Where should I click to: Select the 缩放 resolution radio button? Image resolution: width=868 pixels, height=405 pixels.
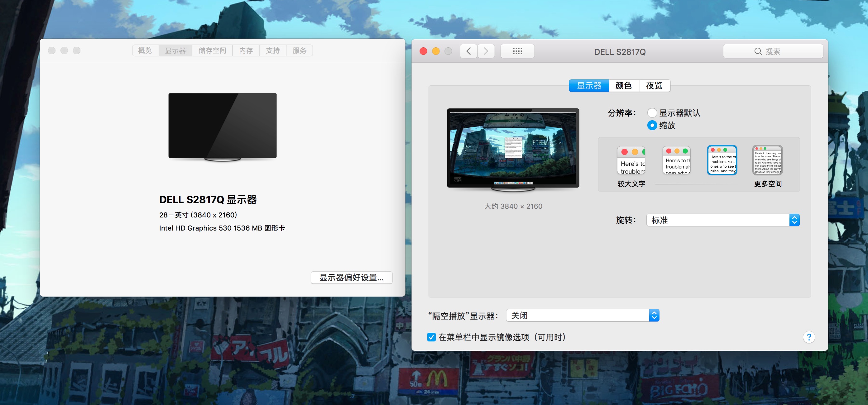(652, 125)
